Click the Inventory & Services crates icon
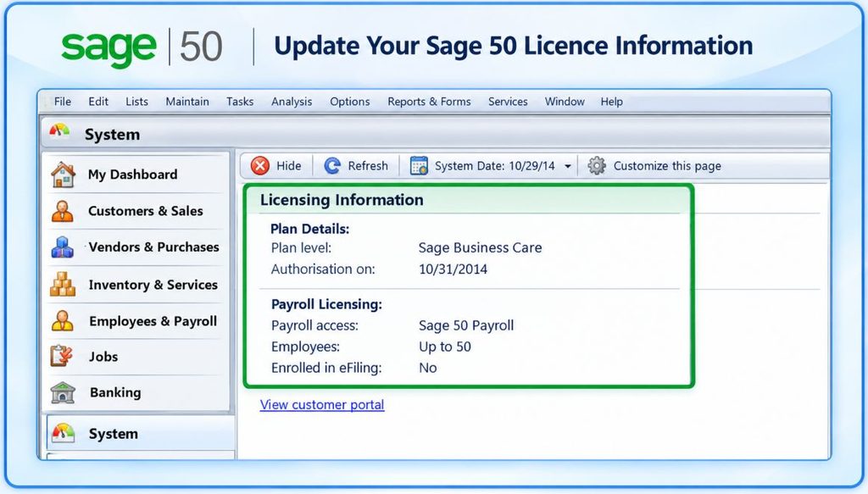868x494 pixels. [x=63, y=285]
